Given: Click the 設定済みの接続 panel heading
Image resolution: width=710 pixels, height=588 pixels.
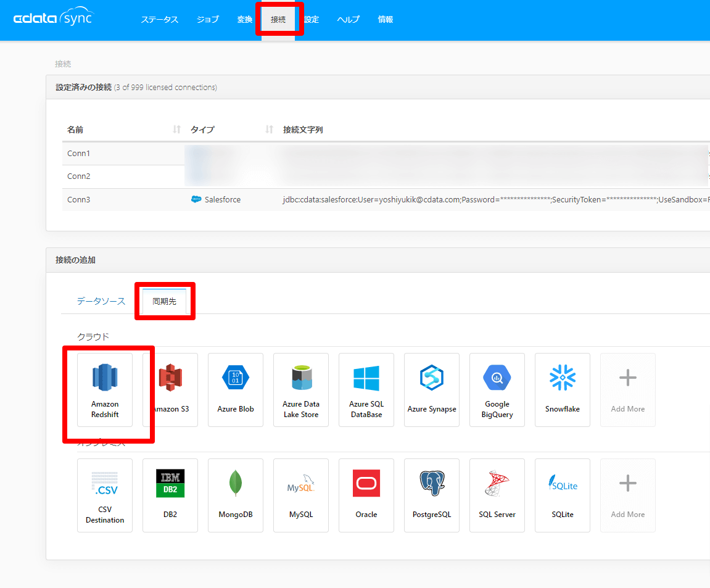Looking at the screenshot, I should tap(83, 87).
